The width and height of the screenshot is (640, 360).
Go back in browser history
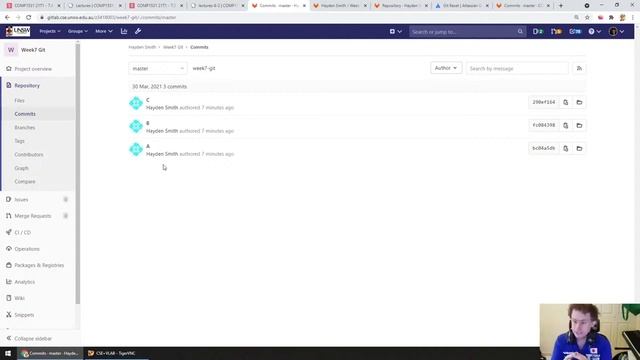7,18
